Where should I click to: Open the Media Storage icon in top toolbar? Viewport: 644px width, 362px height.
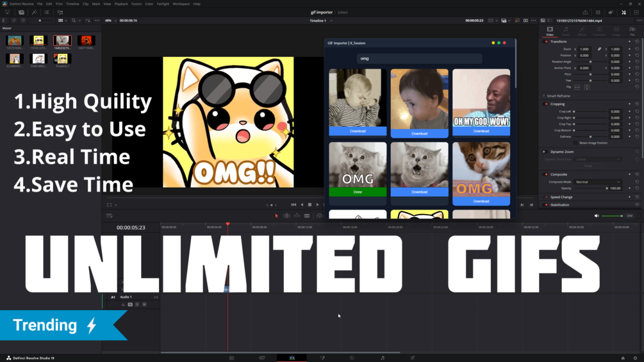8,12
